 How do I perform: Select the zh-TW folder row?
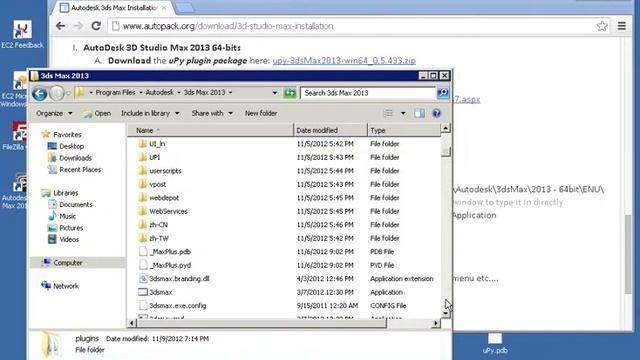[x=284, y=238]
